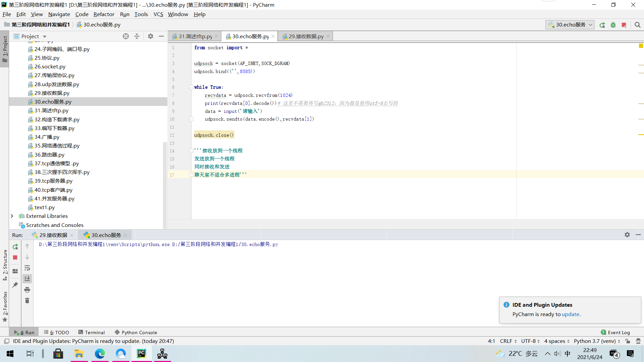Open the Python Console tool window
Image resolution: width=644 pixels, height=362 pixels.
pos(136,332)
